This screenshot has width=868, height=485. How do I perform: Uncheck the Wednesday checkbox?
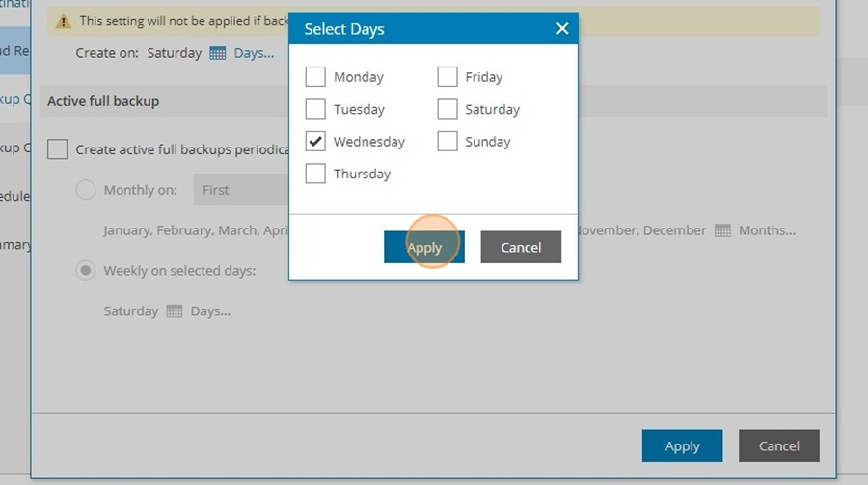315,141
